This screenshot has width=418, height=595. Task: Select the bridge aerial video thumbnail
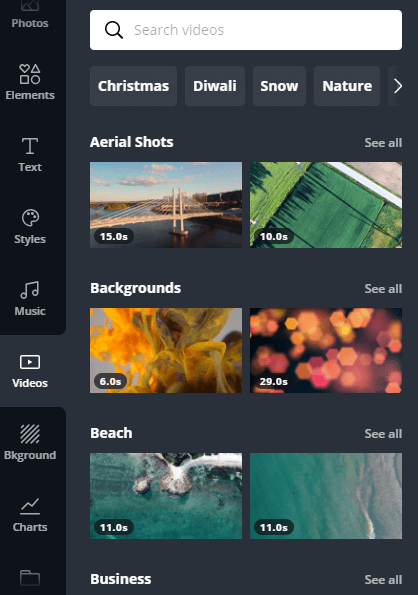pyautogui.click(x=166, y=205)
